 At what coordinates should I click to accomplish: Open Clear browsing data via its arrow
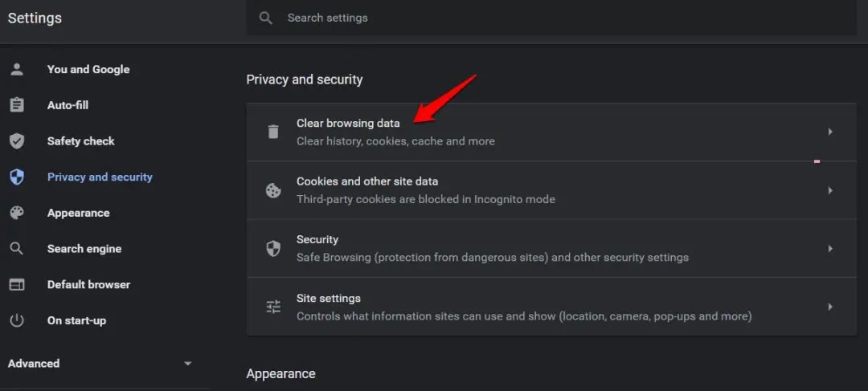830,132
